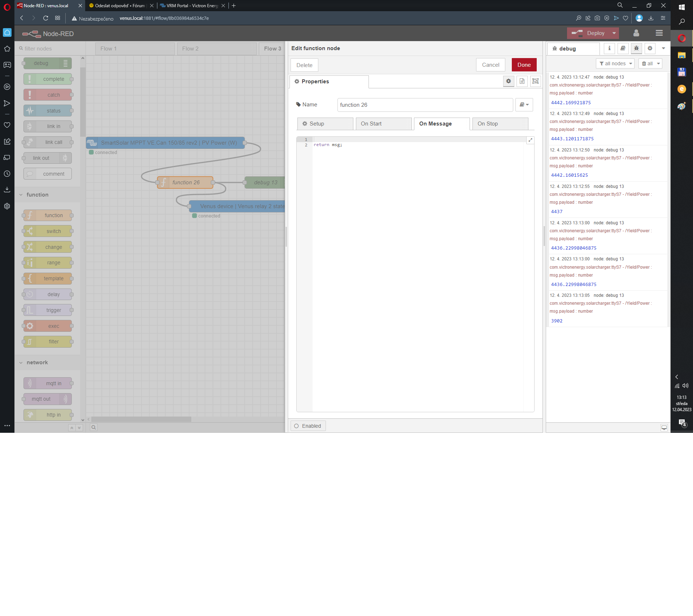
Task: Switch to the Setup tab
Action: click(325, 124)
